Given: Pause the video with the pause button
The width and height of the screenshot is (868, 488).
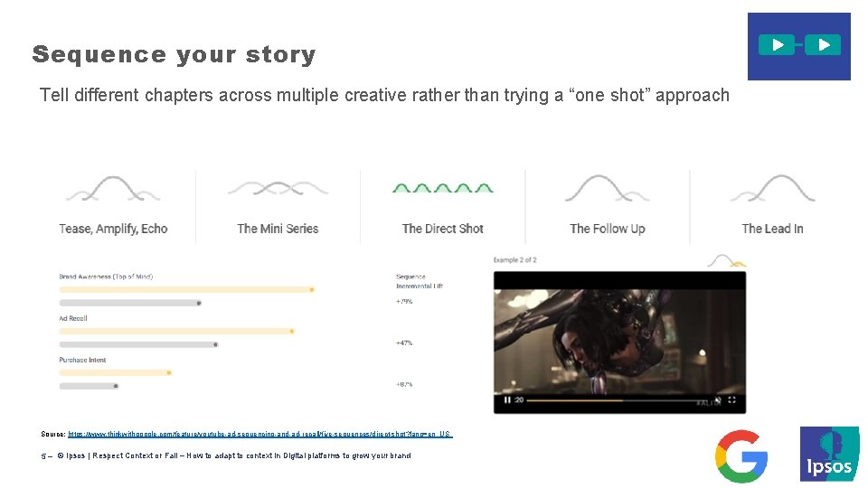Looking at the screenshot, I should point(507,400).
